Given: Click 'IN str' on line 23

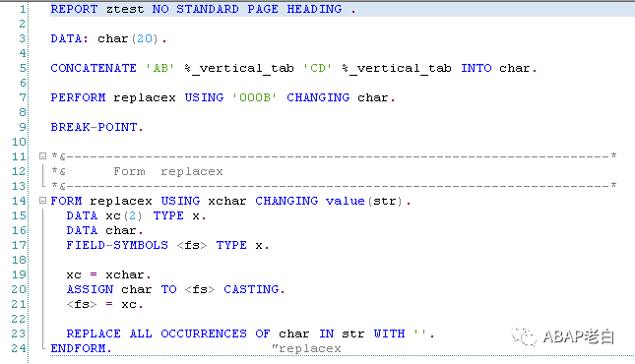Looking at the screenshot, I should click(x=342, y=334).
